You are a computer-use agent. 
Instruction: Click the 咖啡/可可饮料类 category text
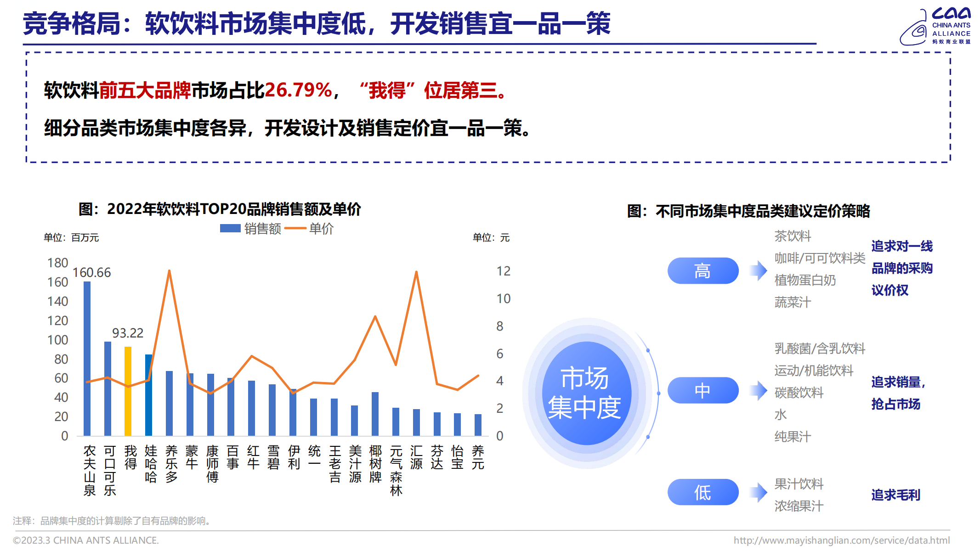click(x=820, y=258)
